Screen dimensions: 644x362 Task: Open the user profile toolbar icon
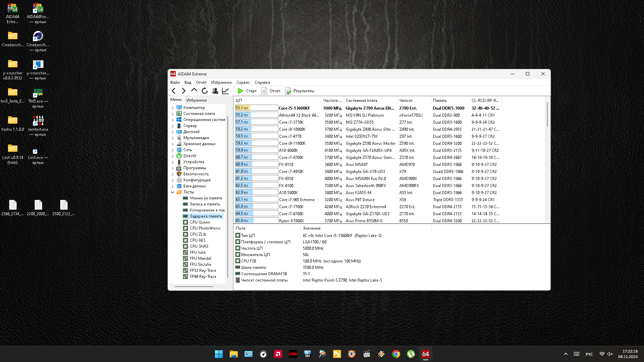pos(215,91)
